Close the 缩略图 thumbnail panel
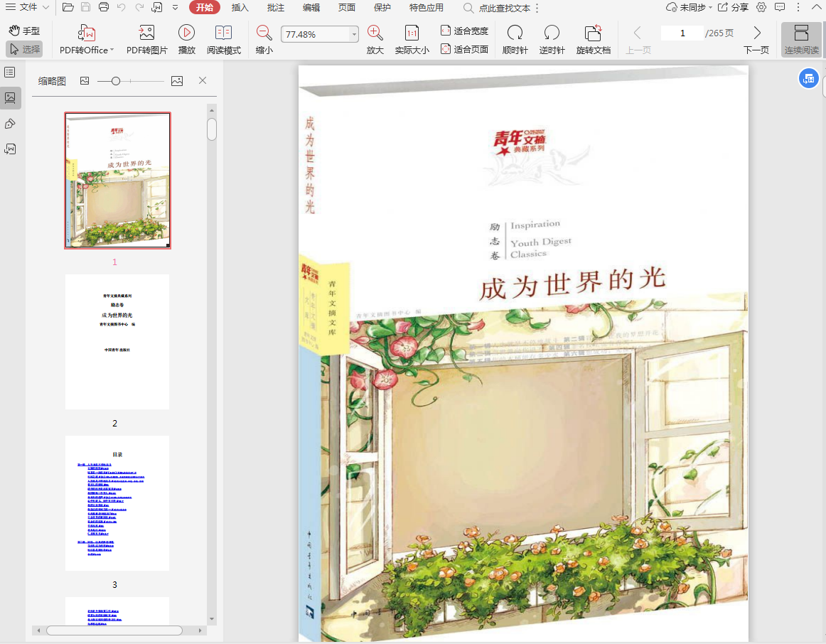 click(203, 80)
